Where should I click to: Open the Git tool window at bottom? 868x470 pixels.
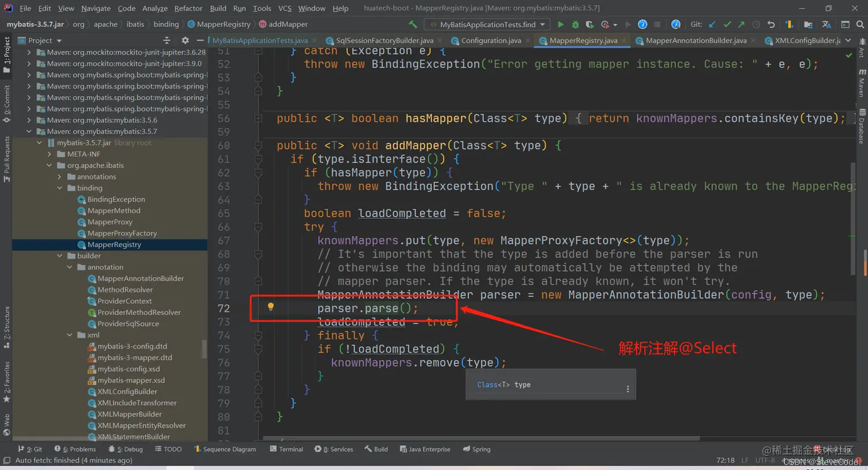pos(30,449)
